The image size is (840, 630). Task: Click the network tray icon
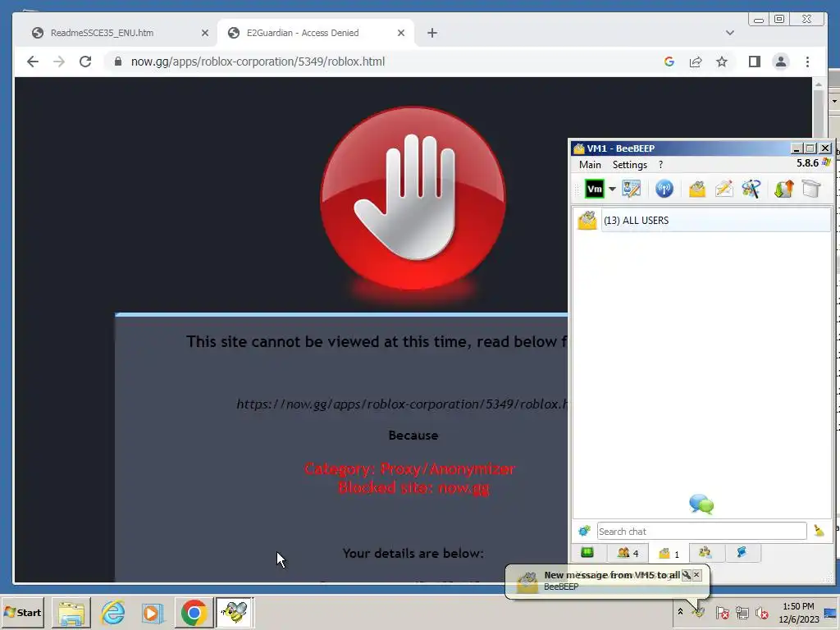742,612
